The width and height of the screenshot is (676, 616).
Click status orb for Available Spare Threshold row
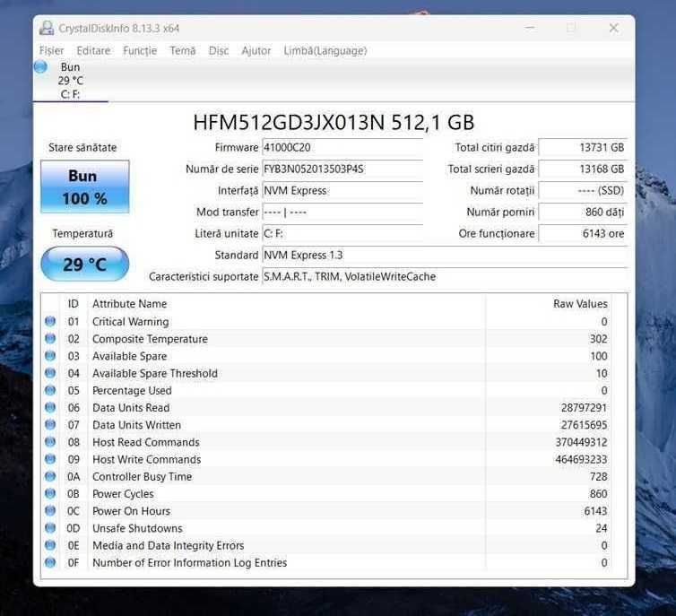[50, 373]
